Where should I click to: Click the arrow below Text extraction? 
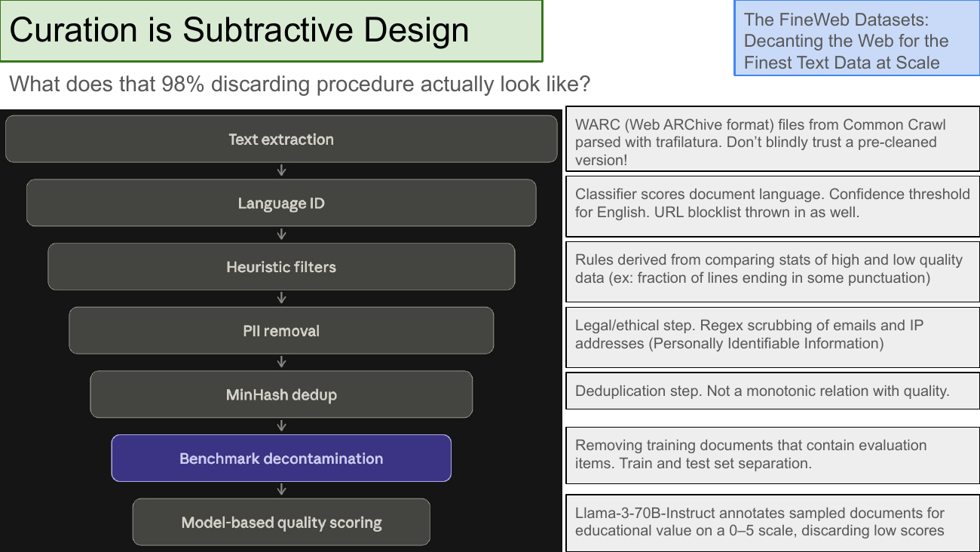click(281, 171)
